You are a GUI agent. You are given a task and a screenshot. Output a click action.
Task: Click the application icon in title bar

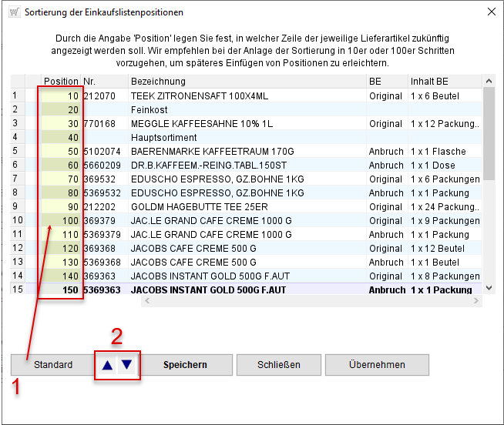[x=14, y=13]
